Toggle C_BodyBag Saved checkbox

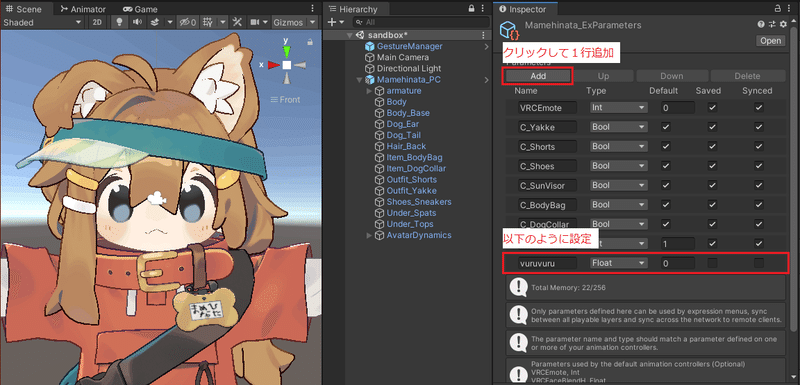(713, 204)
